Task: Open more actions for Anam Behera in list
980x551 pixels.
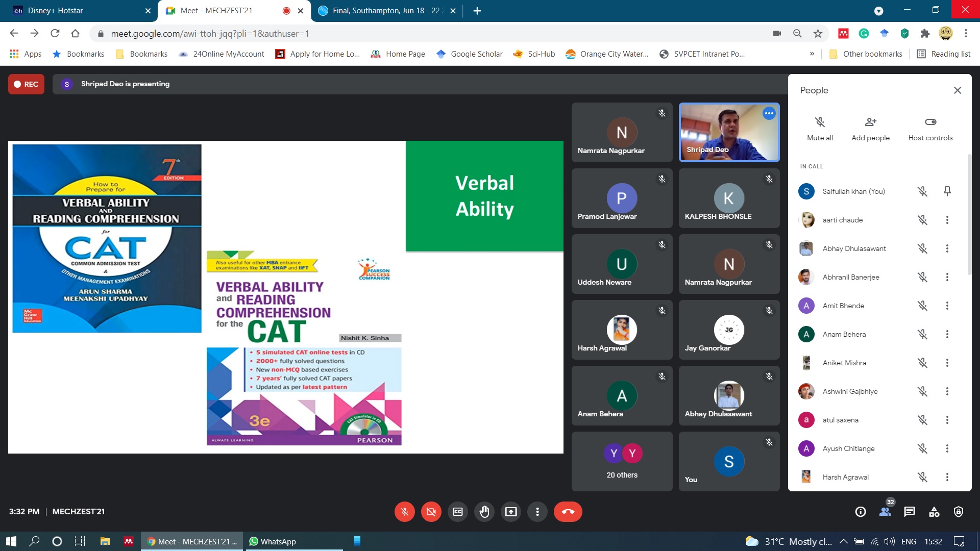Action: pyautogui.click(x=947, y=334)
